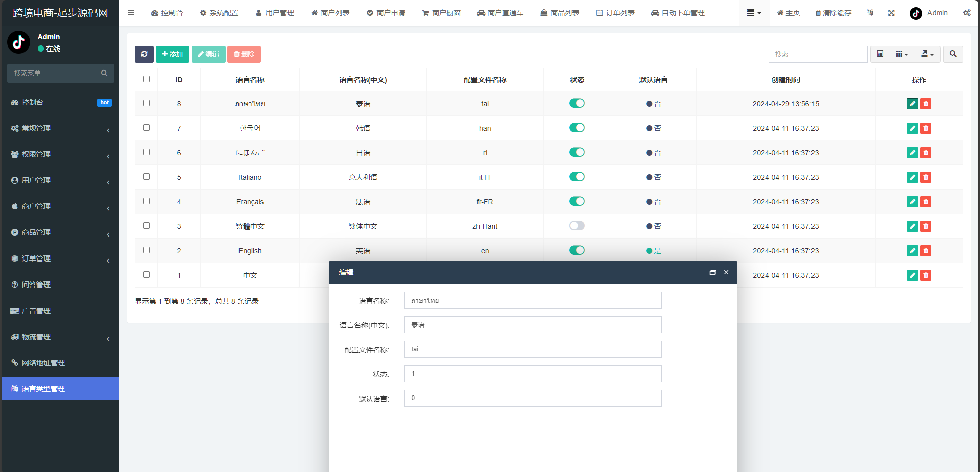Click the 配置文件名称 input field in edit dialog

click(x=533, y=349)
